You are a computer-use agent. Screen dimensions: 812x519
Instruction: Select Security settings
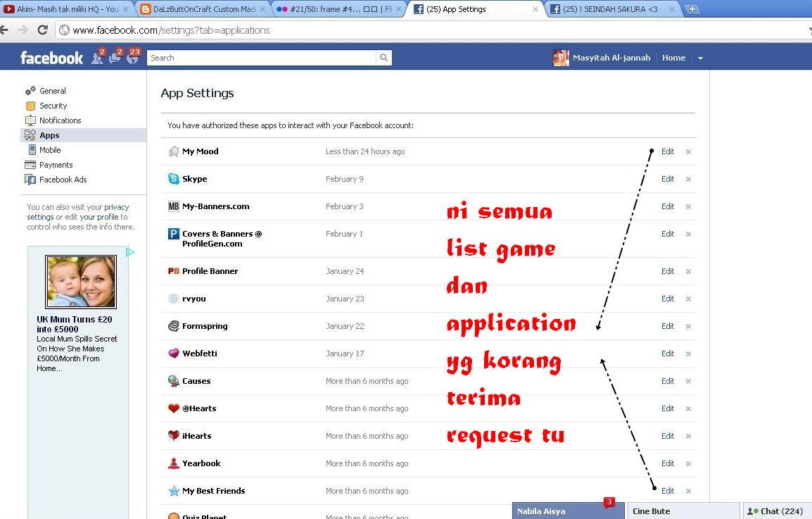pyautogui.click(x=53, y=106)
